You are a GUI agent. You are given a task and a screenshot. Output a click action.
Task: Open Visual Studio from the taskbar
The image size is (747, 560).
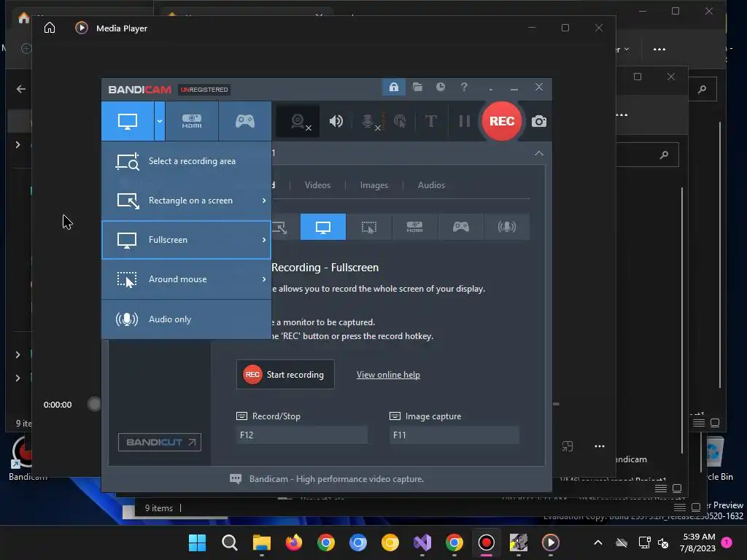point(422,542)
